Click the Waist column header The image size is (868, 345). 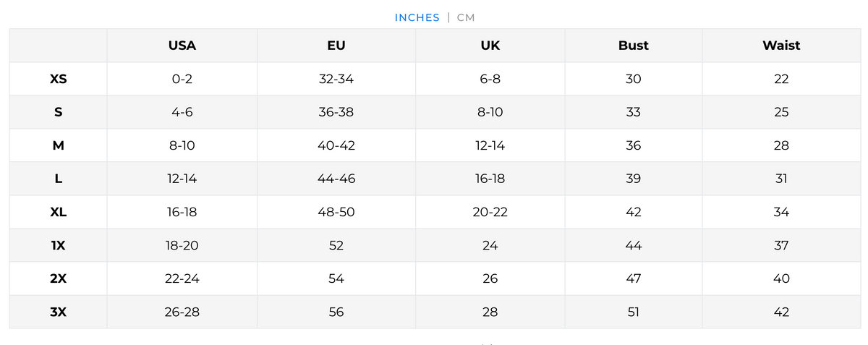coord(781,46)
